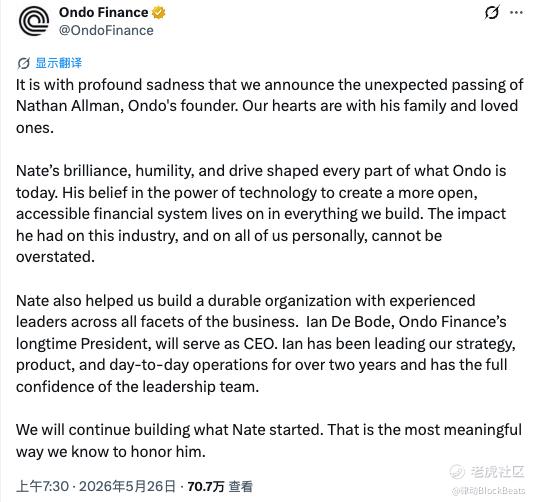The width and height of the screenshot is (534, 502).
Task: Click the translate icon beside 显示翻译
Action: tap(24, 63)
